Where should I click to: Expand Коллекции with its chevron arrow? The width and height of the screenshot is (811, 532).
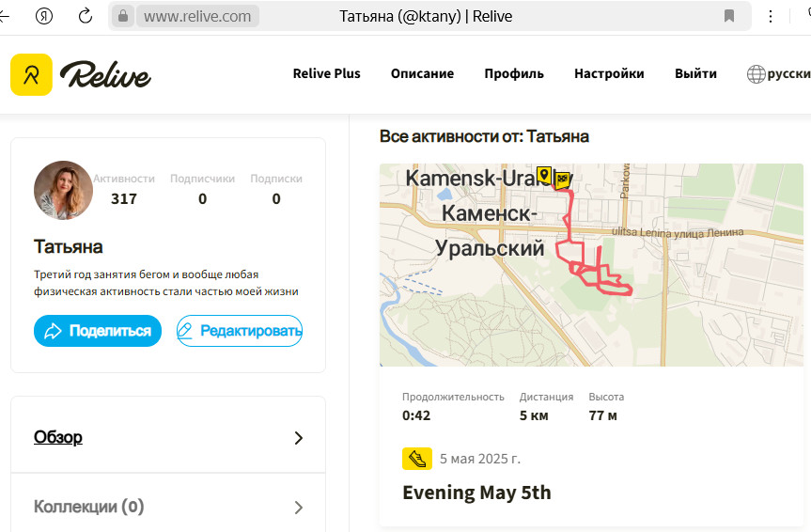pyautogui.click(x=299, y=508)
